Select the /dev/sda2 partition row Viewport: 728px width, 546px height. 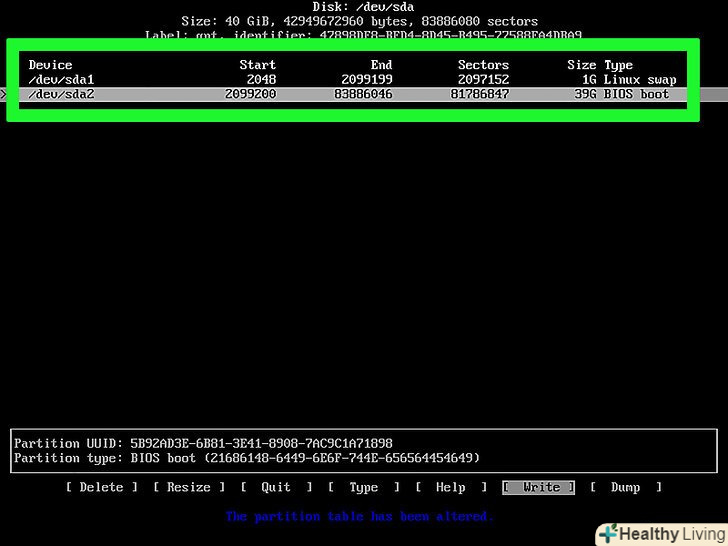(62, 94)
